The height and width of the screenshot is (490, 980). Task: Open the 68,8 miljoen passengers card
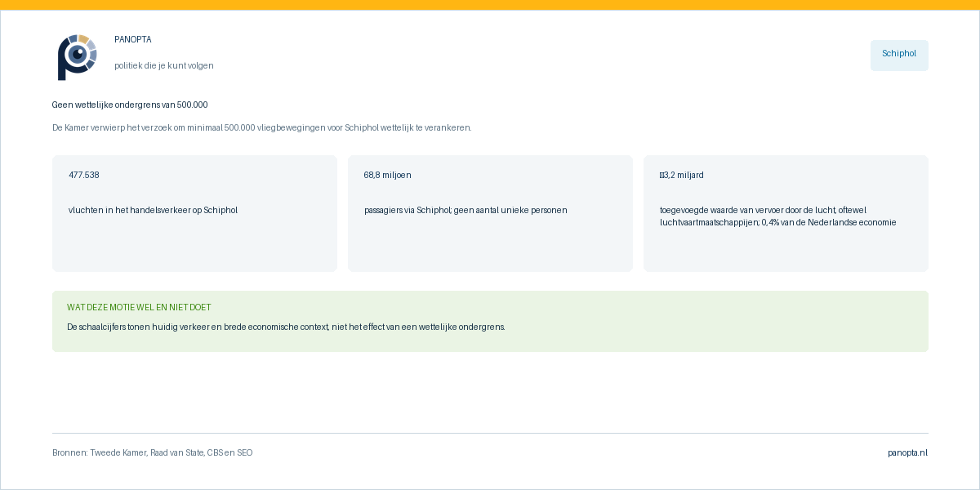[x=490, y=213]
